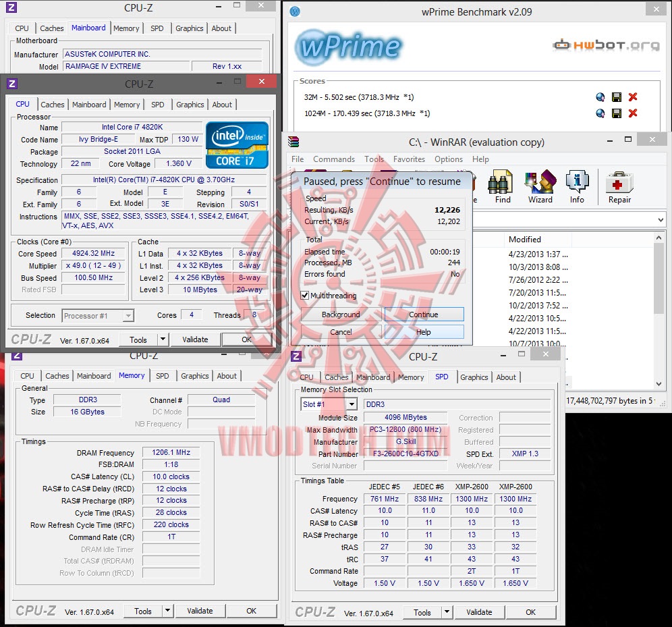Click the Intel Core i7 badge in CPU-Z
Image resolution: width=672 pixels, height=627 pixels.
tap(237, 145)
